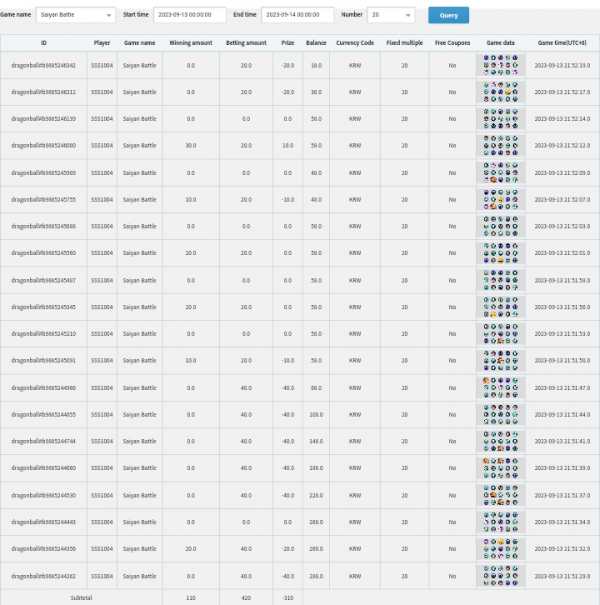Screen dimensions: 600x605
Task: Open the Game name dropdown showing Saiyan Battle
Action: click(x=76, y=15)
